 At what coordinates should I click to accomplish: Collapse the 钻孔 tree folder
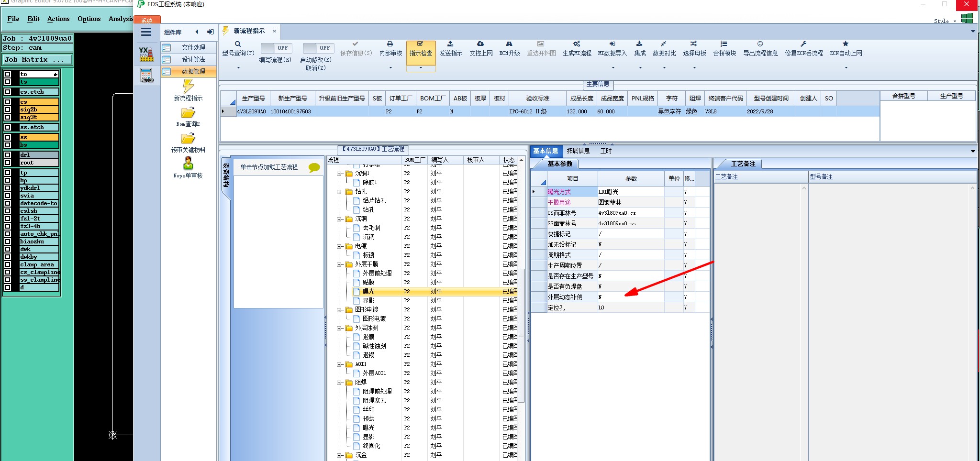coord(339,192)
